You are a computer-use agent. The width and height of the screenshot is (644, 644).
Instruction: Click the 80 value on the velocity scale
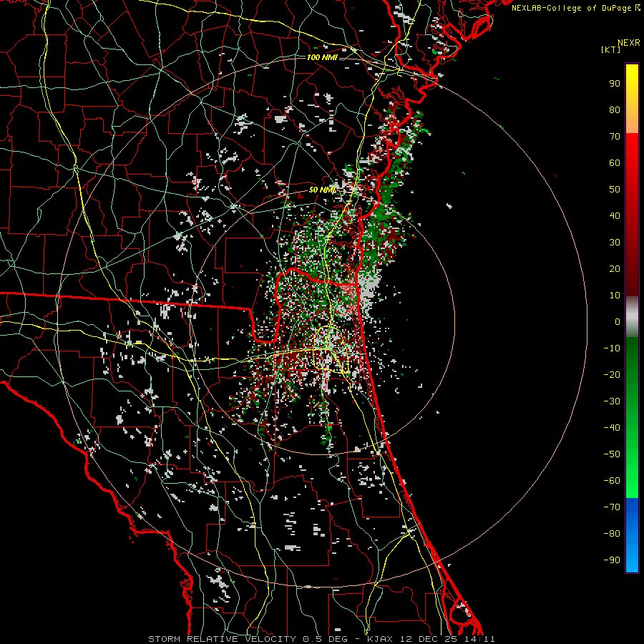tap(615, 109)
